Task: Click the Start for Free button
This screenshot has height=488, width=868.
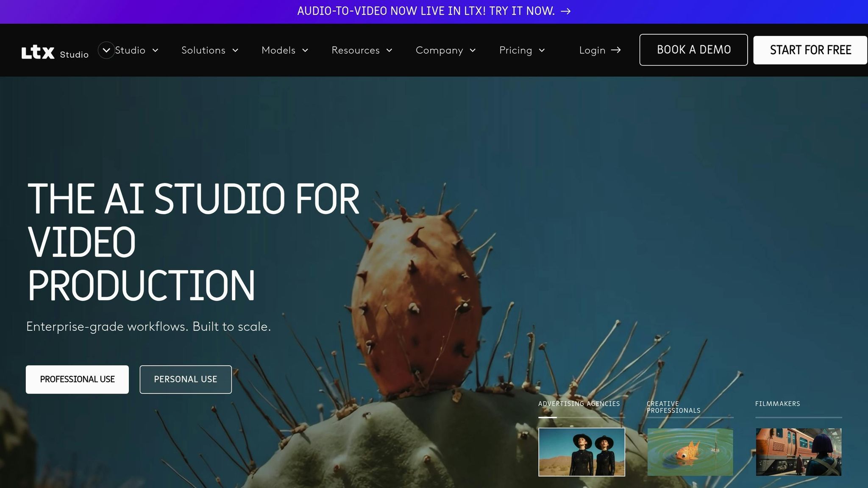Action: pos(810,50)
